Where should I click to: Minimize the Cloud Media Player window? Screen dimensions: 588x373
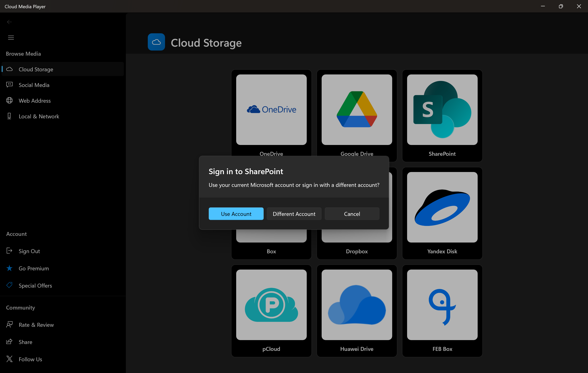tap(543, 6)
